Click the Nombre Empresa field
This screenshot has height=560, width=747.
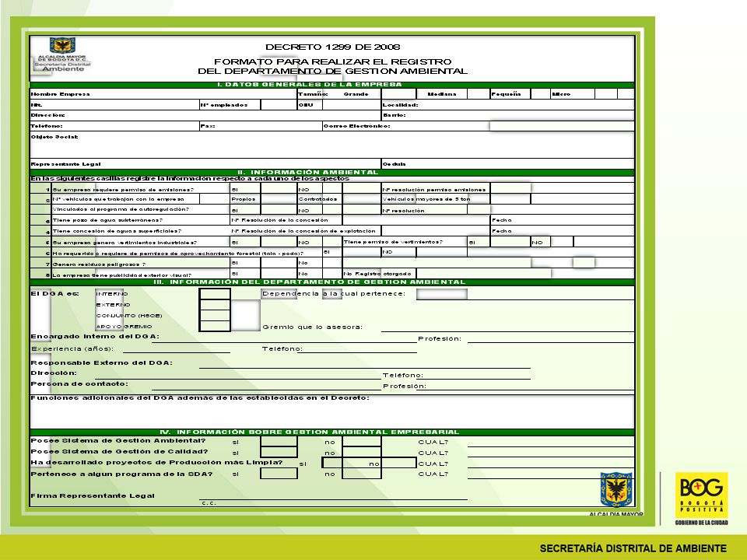click(x=163, y=94)
